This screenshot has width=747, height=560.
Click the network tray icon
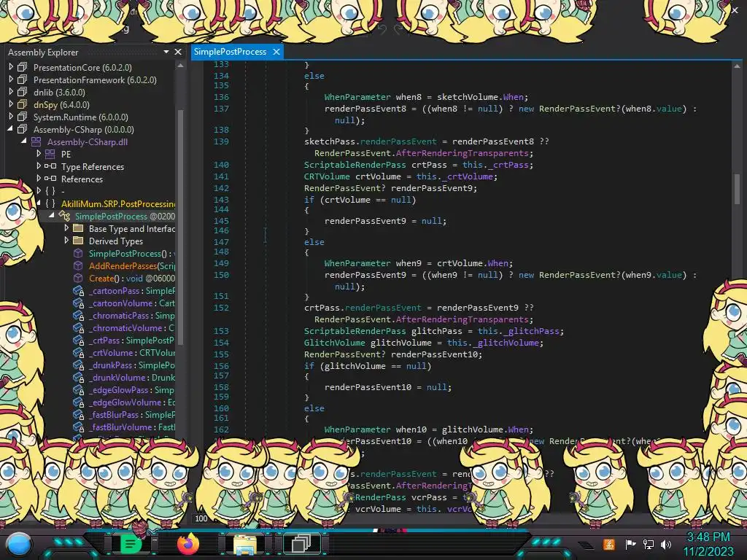(x=648, y=544)
